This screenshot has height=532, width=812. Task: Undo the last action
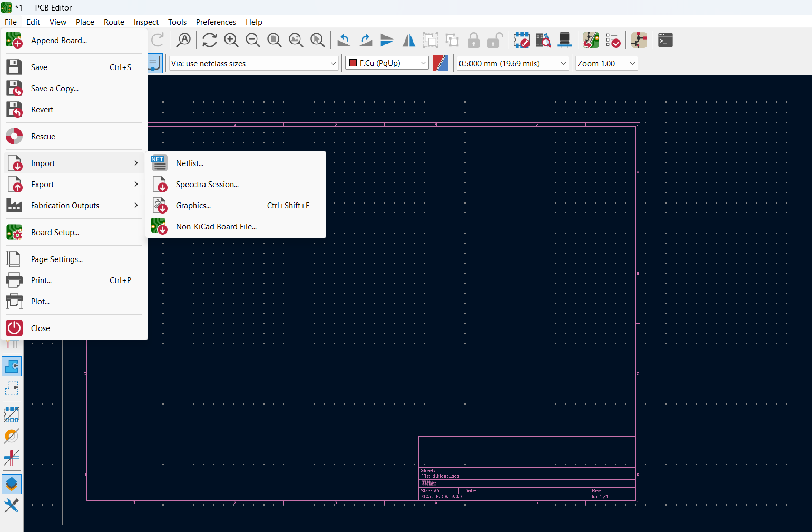click(344, 40)
